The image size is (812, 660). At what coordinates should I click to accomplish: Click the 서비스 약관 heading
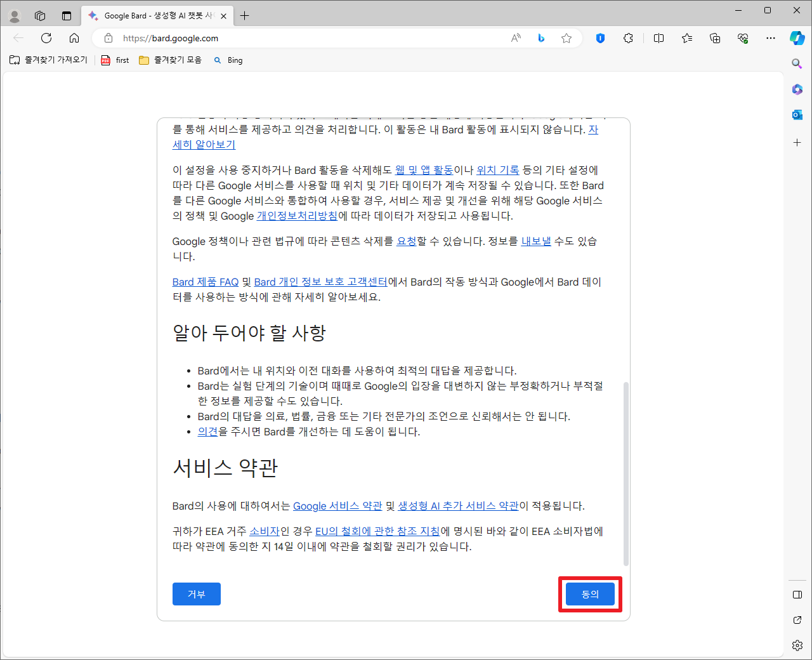tap(225, 468)
